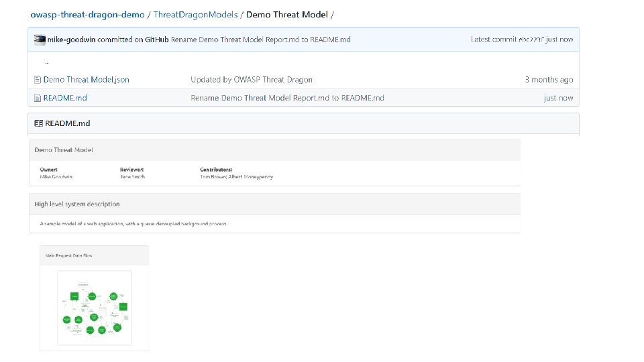Open README.md row's rename commit message
The height and width of the screenshot is (362, 644).
pos(288,98)
